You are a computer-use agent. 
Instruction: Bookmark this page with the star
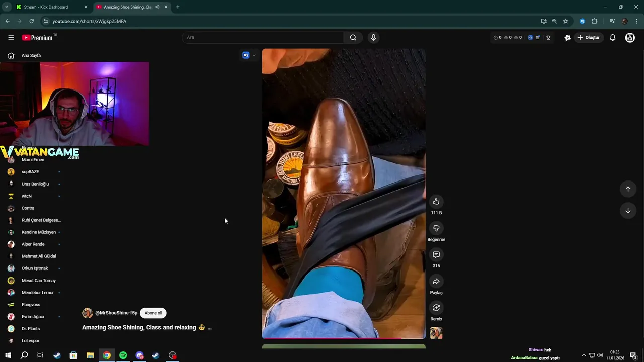566,21
